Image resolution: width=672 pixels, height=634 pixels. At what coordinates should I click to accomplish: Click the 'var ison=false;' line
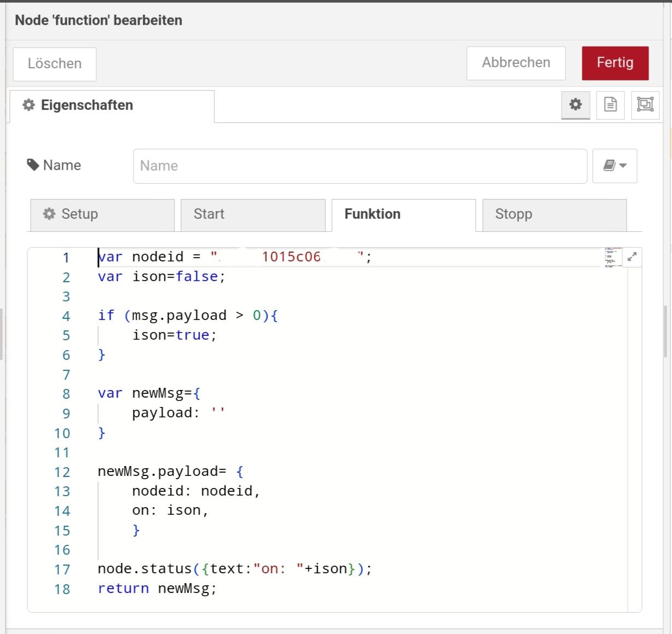tap(161, 276)
